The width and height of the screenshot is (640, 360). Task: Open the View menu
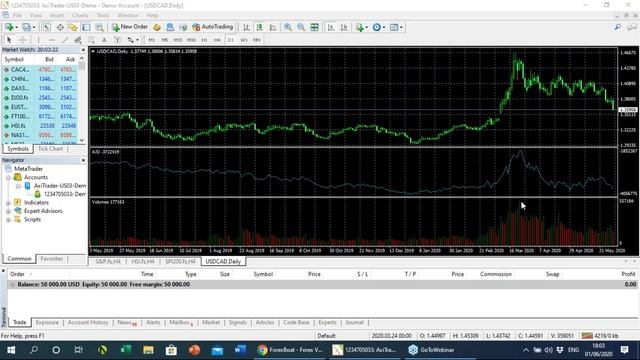[x=36, y=16]
